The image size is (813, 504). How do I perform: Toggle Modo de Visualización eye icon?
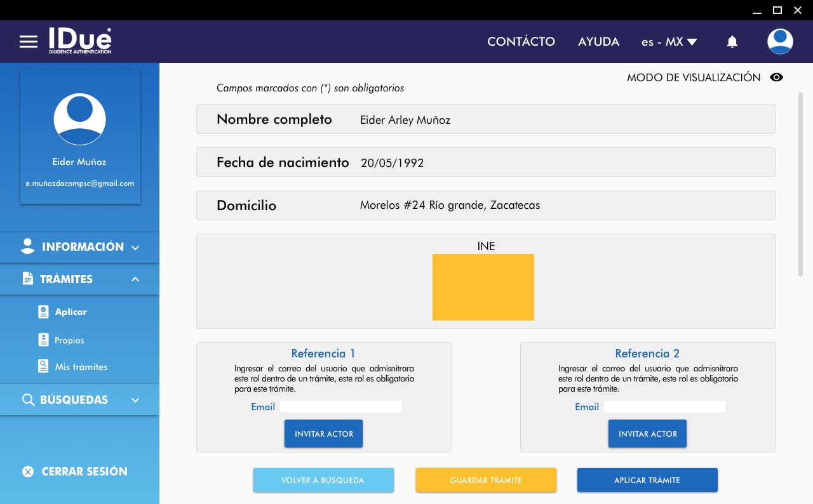pos(776,77)
